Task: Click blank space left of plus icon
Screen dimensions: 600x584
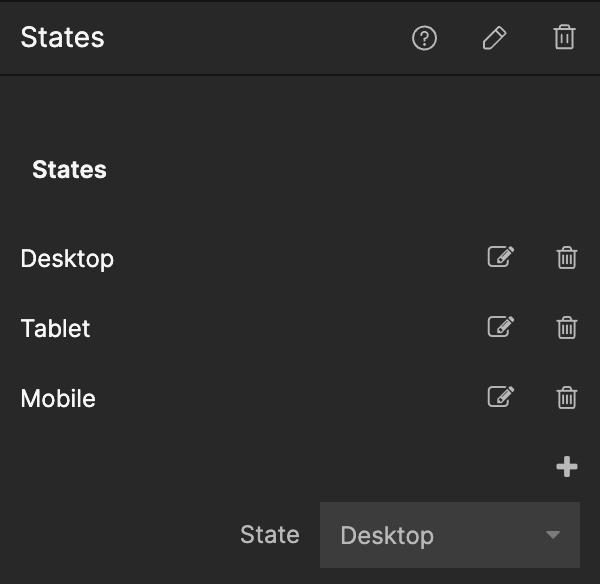Action: click(x=300, y=467)
